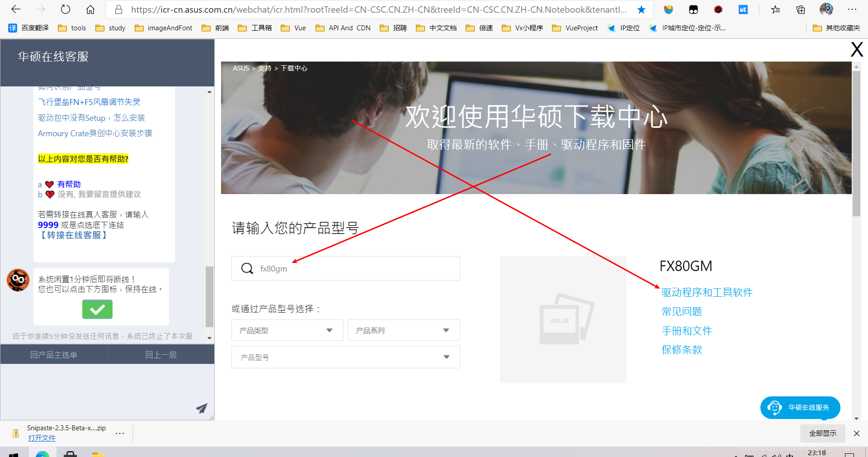Click the 回产品主选单 tab

tap(54, 355)
